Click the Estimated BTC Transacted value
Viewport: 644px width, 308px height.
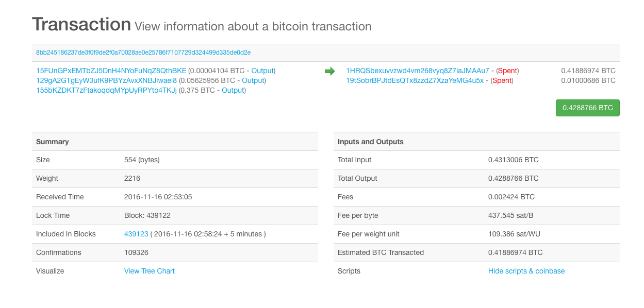tap(516, 252)
